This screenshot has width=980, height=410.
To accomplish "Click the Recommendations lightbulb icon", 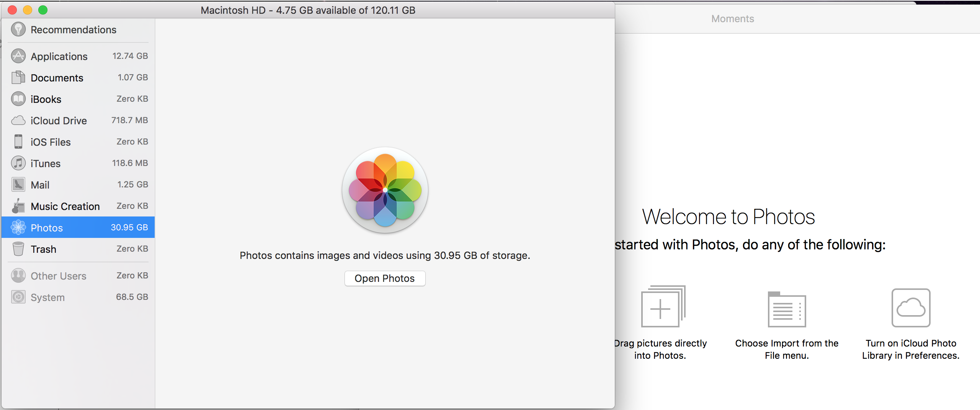I will point(18,29).
